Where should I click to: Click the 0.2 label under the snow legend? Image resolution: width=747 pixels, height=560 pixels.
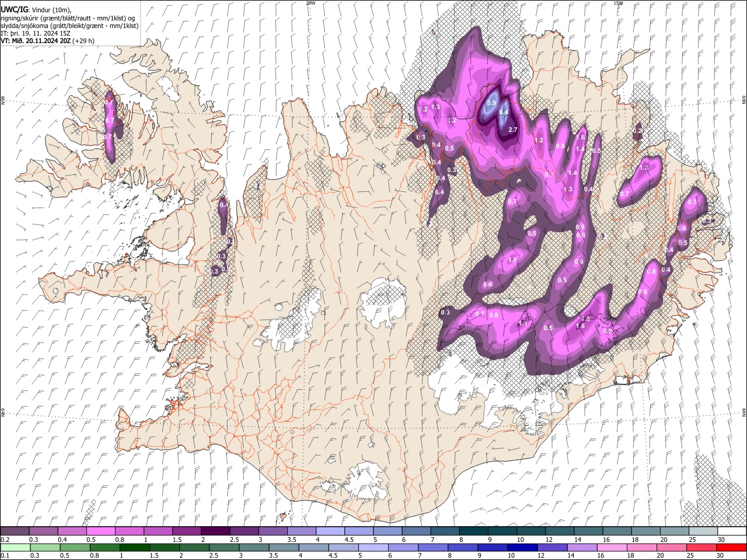coord(4,540)
